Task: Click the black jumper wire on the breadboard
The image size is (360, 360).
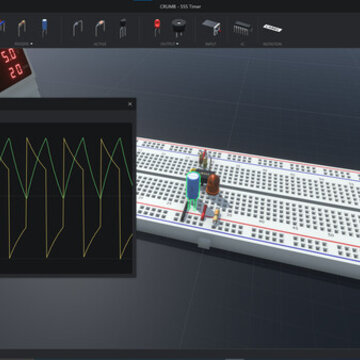Action: tap(184, 212)
